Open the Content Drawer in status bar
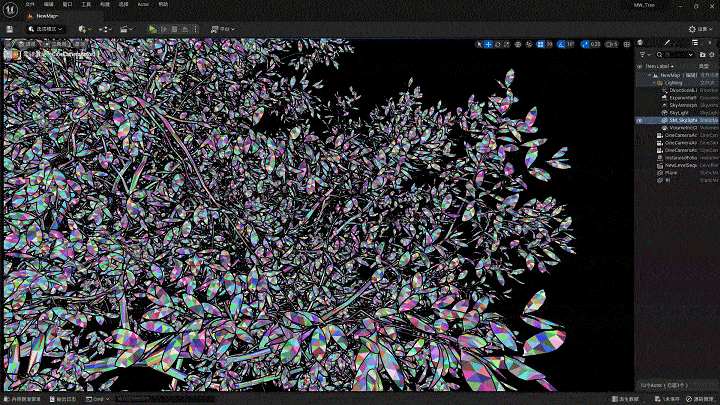The image size is (720, 405). [22, 398]
